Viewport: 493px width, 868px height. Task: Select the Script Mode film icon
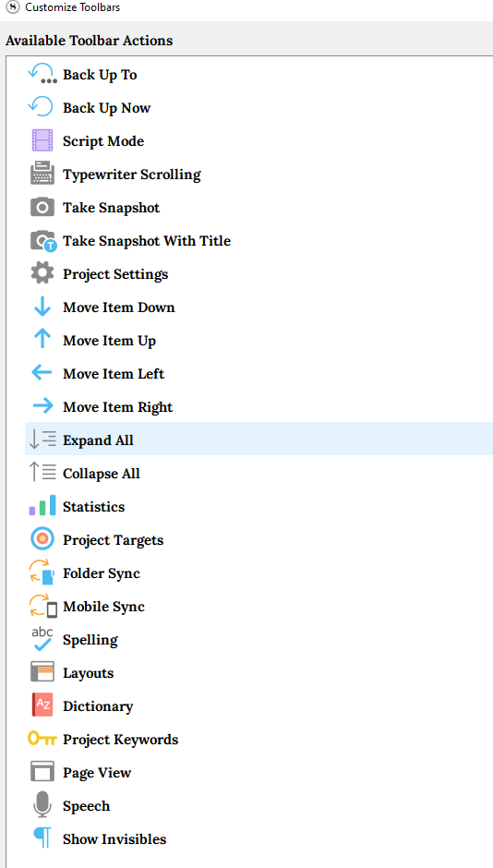click(42, 140)
